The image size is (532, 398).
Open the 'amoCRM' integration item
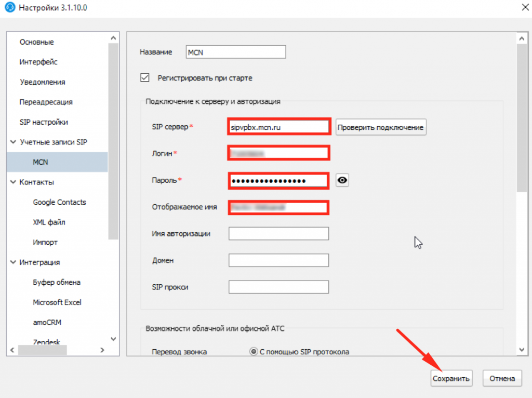[x=47, y=322]
